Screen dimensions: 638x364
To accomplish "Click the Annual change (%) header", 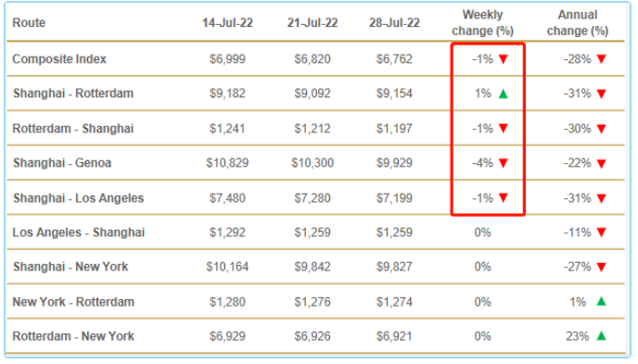I will pos(578,23).
